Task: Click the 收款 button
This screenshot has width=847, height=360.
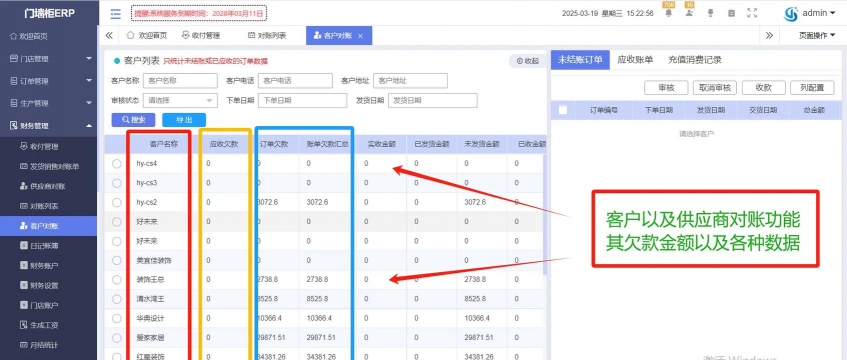Action: point(763,88)
